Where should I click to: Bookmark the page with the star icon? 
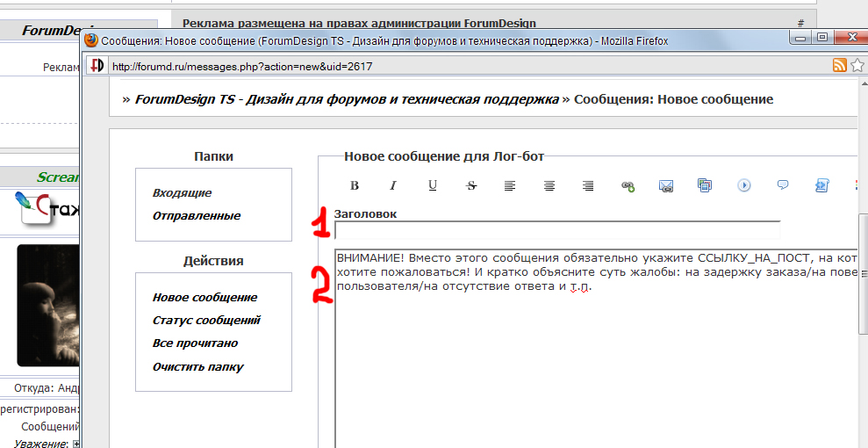click(x=857, y=66)
